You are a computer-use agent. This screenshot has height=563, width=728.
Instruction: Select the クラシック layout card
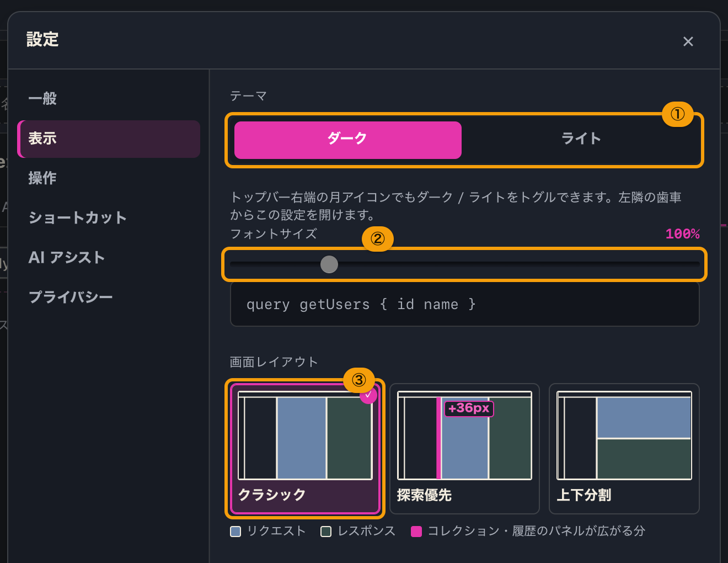(x=305, y=449)
